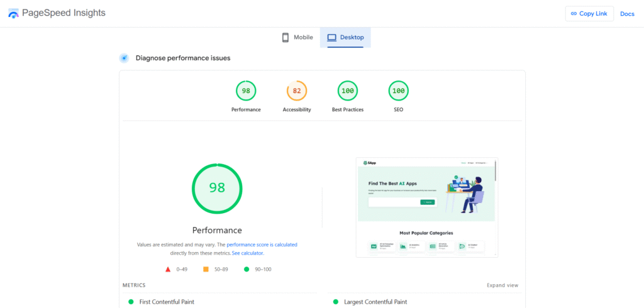Screen dimensions: 644x308
Task: Select the Best Practices score gauge 100
Action: (347, 91)
